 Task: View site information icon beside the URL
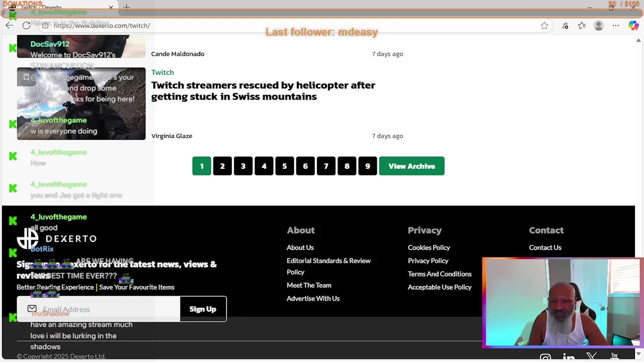(45, 26)
